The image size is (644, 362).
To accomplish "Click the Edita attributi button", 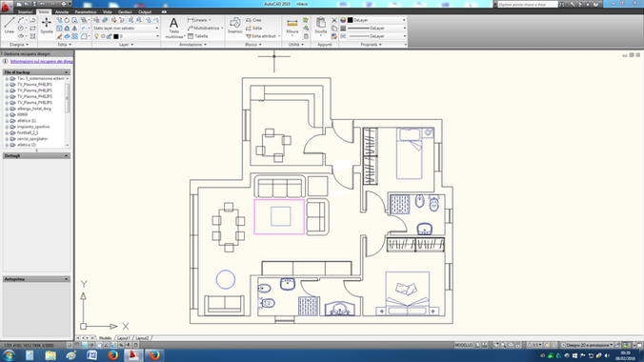I will [263, 36].
